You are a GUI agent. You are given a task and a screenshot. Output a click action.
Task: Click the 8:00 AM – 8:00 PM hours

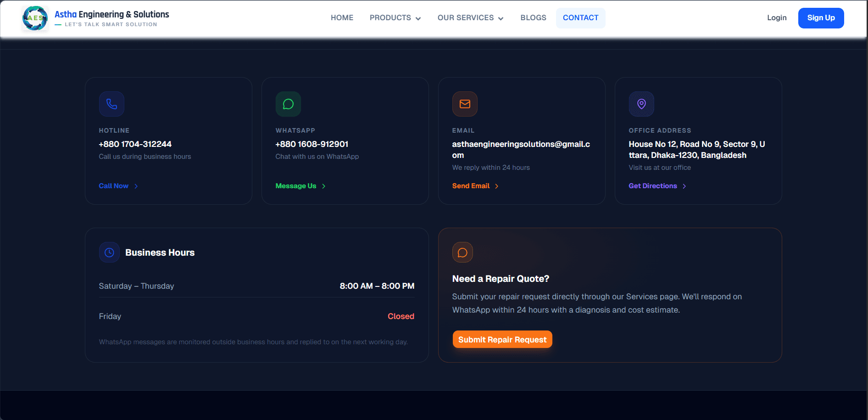377,286
